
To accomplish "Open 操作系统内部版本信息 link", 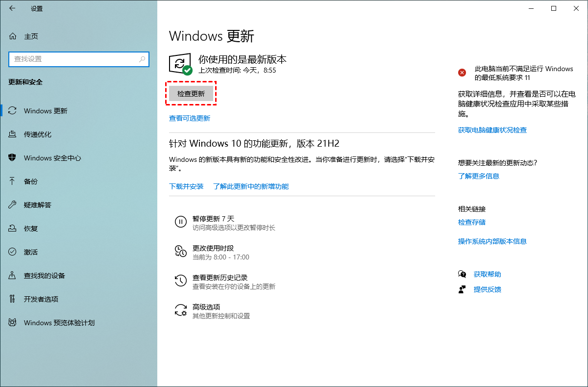I will [x=492, y=241].
